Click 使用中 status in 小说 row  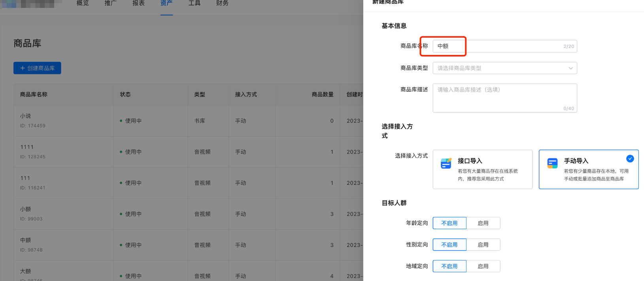133,121
